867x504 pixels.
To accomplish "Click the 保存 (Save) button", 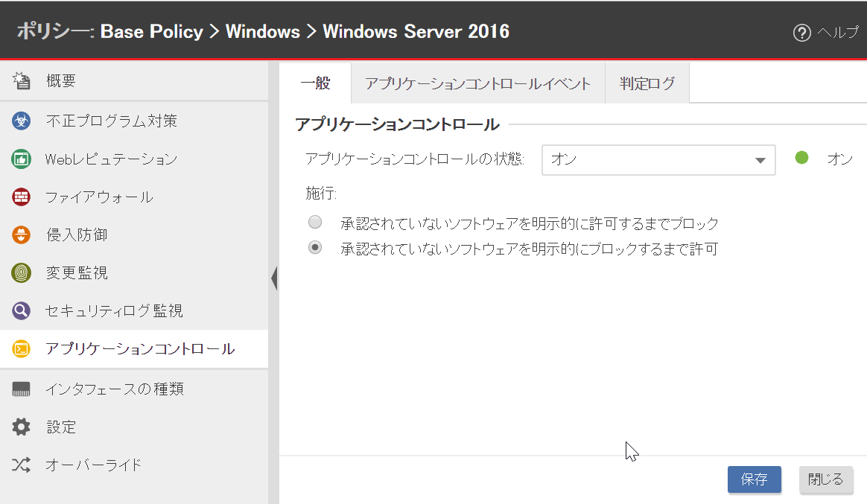I will point(754,479).
